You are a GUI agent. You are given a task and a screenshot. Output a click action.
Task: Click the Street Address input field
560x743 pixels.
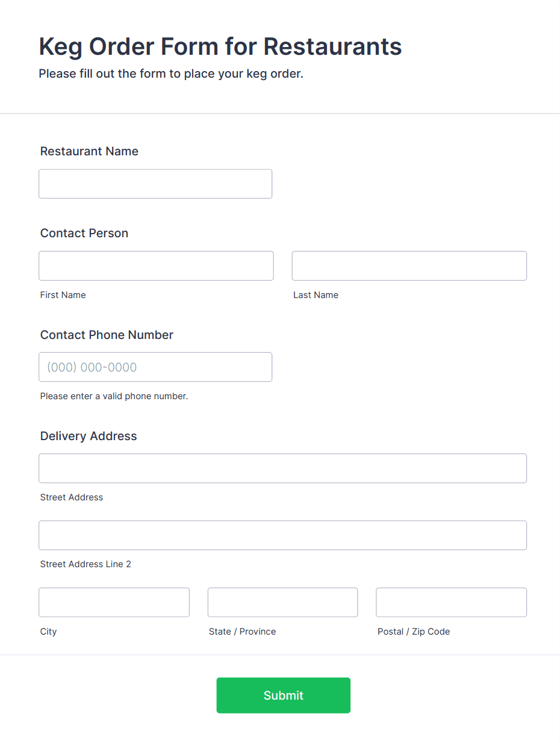pos(282,468)
